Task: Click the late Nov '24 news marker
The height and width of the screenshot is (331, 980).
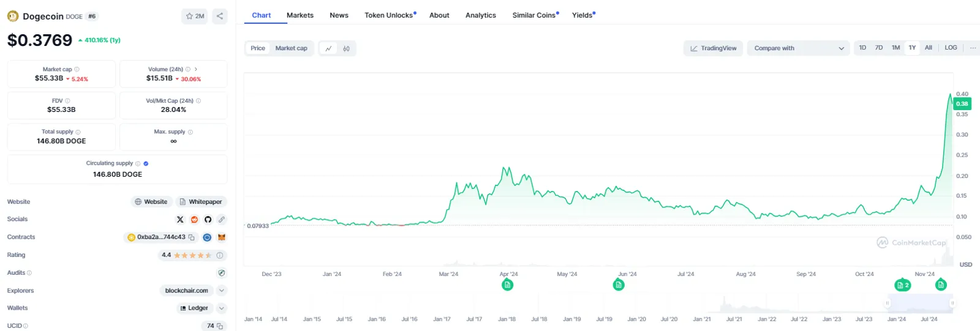Action: [x=941, y=285]
